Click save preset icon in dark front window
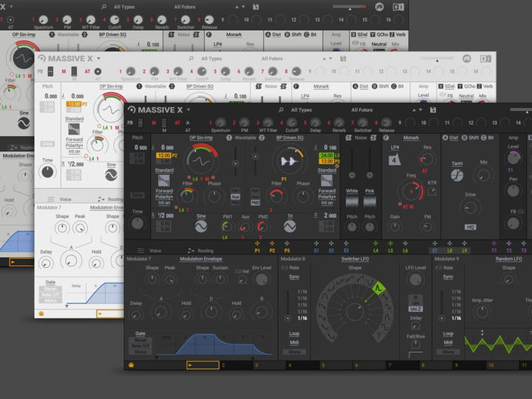Viewport: 532px width, 399px height. point(433,110)
